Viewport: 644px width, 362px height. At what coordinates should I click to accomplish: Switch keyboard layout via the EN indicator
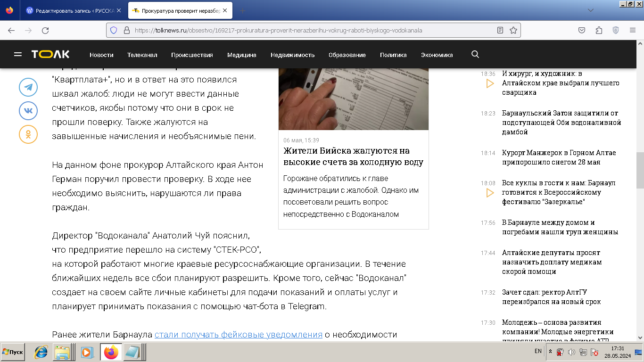pos(539,351)
